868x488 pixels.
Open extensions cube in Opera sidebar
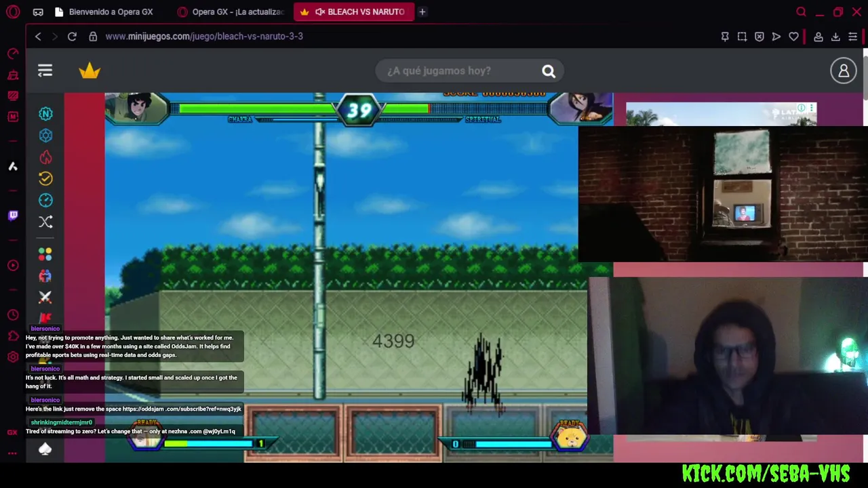tap(13, 336)
